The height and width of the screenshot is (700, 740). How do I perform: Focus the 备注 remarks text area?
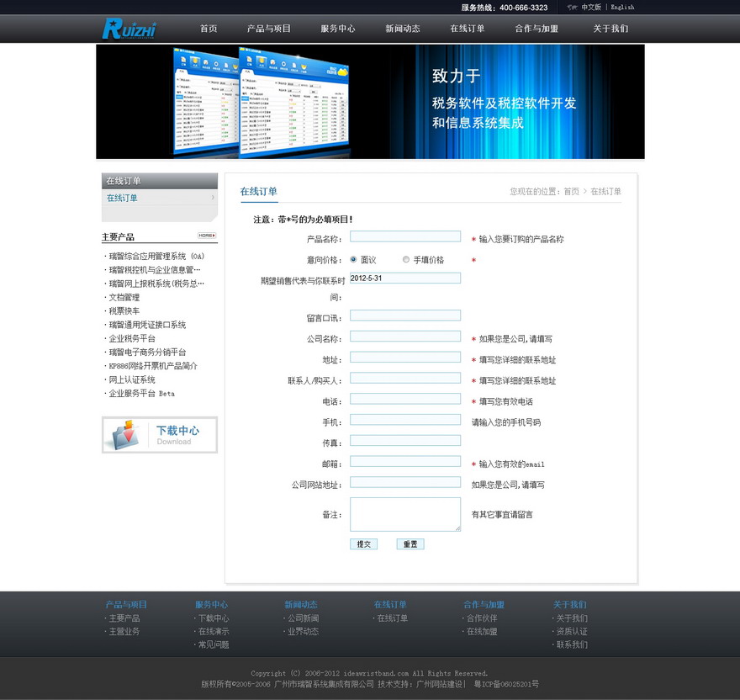404,514
